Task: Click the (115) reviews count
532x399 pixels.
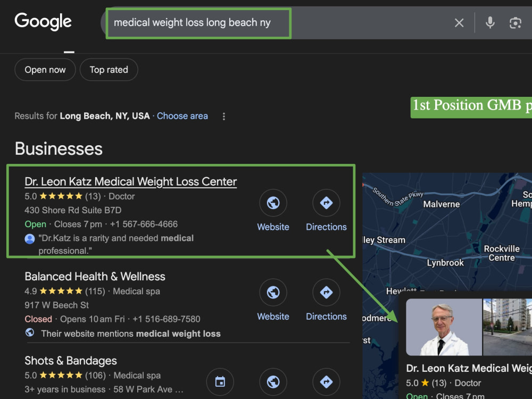Action: [95, 292]
